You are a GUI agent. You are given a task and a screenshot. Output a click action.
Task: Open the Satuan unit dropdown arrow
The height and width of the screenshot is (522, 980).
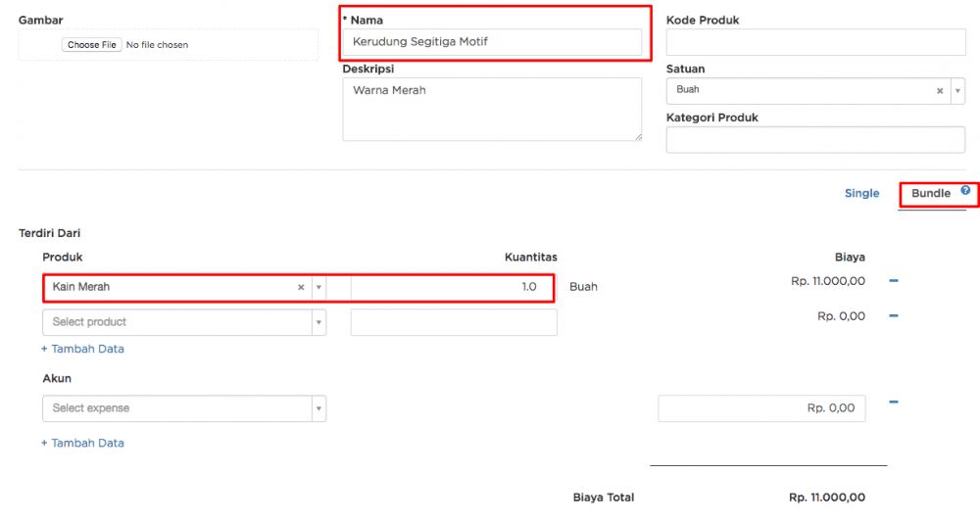tap(956, 91)
